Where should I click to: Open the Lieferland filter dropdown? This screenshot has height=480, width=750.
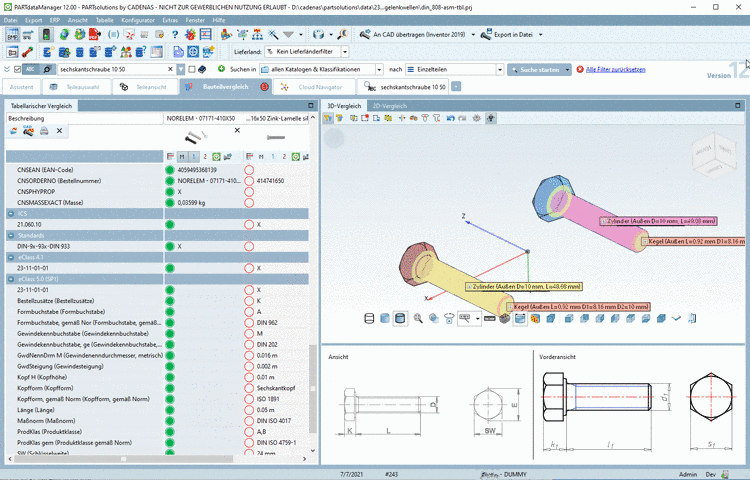[x=345, y=52]
